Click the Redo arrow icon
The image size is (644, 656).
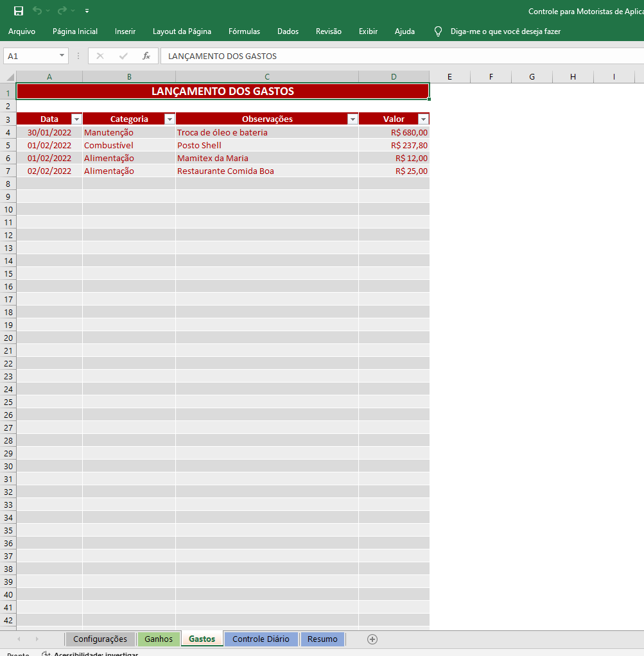coord(62,10)
